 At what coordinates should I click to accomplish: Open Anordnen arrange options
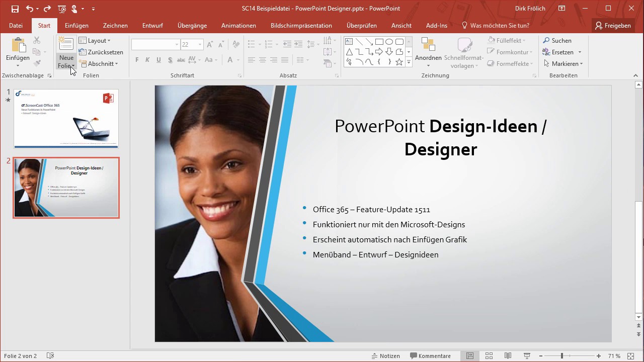[x=428, y=52]
